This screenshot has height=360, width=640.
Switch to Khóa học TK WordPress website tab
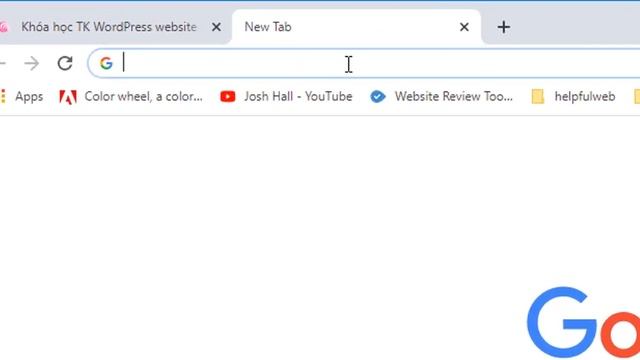pos(109,27)
